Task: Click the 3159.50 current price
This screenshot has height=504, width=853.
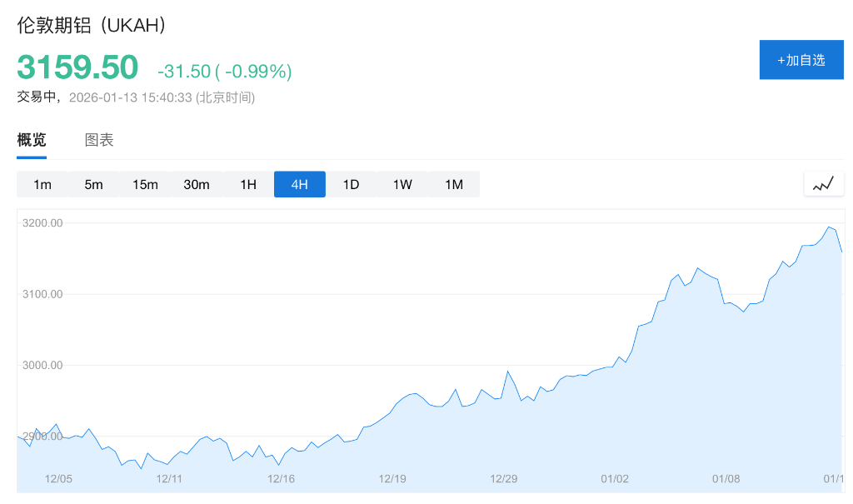Action: [77, 67]
